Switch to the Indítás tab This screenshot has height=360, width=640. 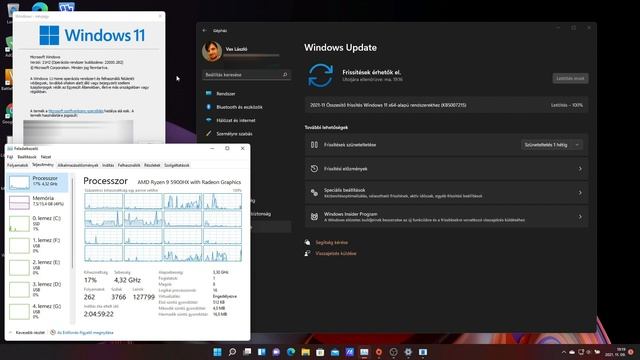coord(108,165)
